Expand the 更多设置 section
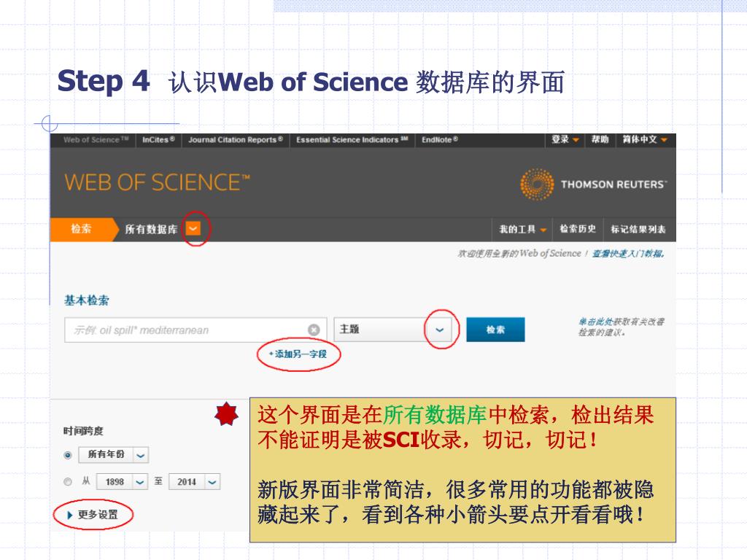The height and width of the screenshot is (560, 747). [x=93, y=514]
